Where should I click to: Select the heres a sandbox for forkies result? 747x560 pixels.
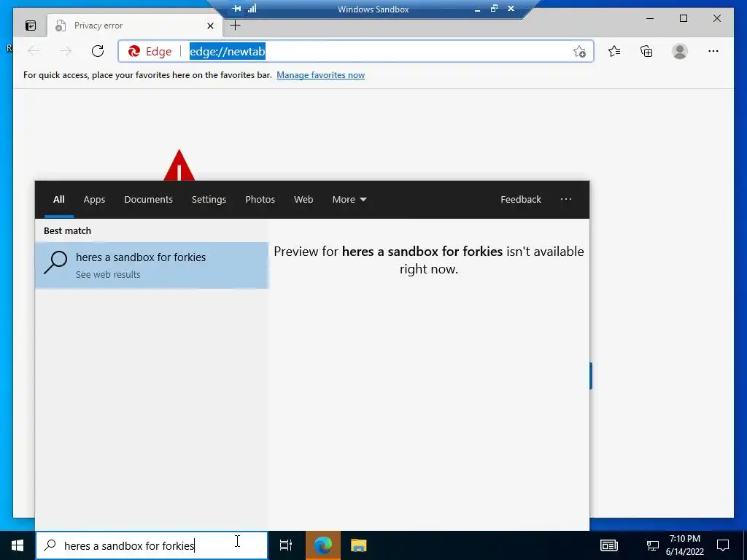152,265
